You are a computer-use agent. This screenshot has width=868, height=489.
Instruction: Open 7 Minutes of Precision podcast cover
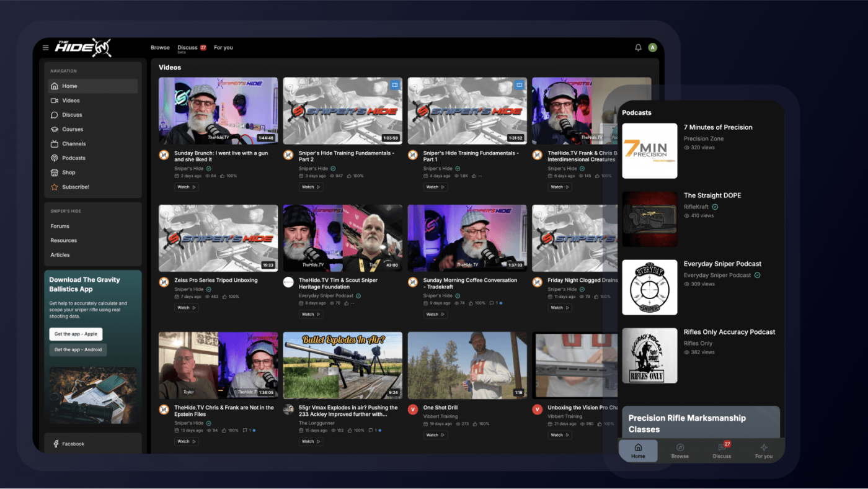tap(650, 151)
